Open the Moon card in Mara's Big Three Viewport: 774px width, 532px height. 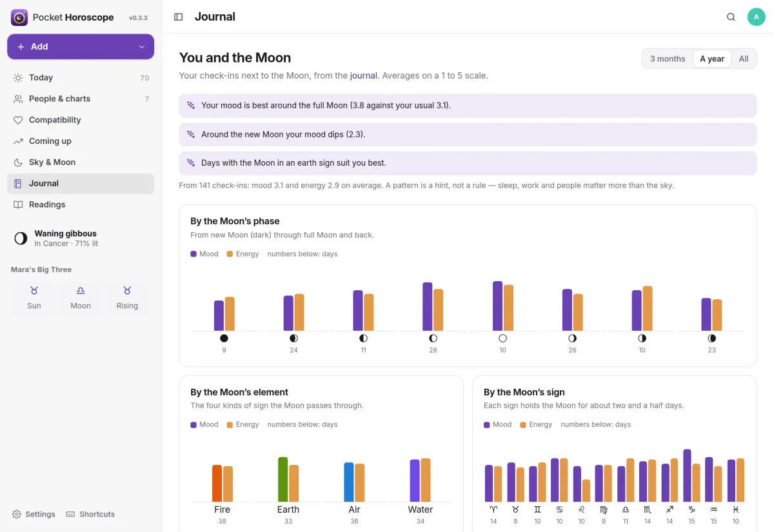pyautogui.click(x=81, y=298)
